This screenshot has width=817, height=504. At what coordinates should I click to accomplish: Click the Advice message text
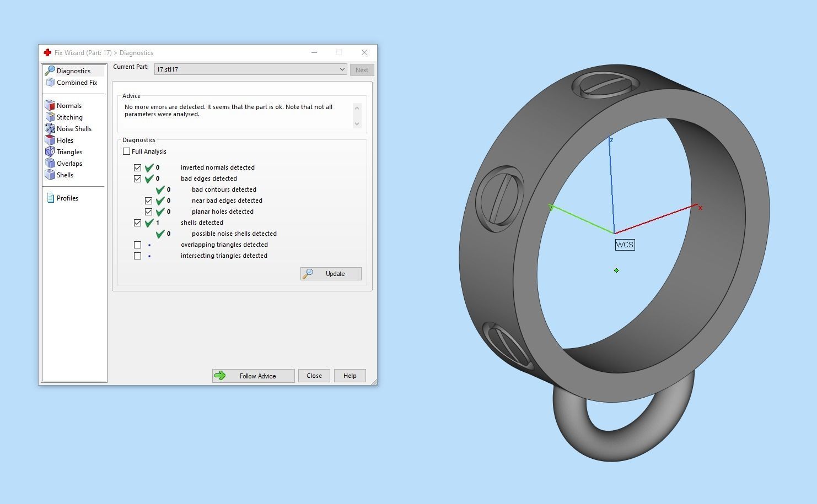(x=228, y=110)
